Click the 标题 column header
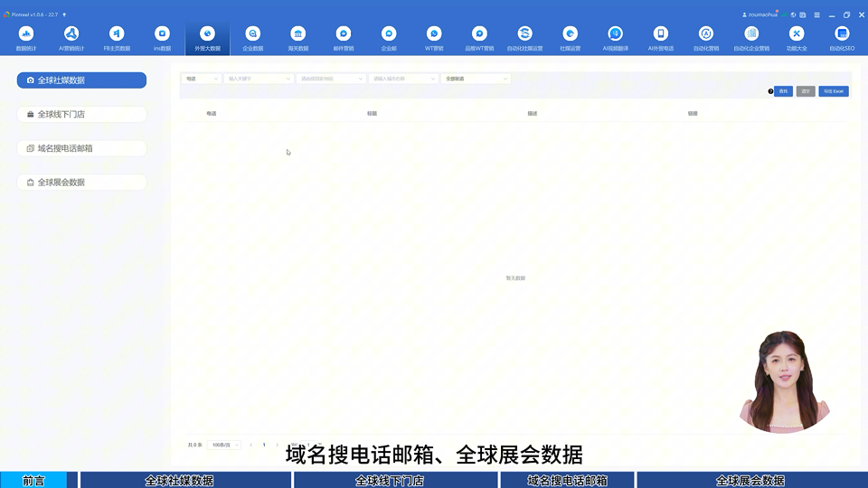Viewport: 868px width, 488px height. click(x=372, y=114)
